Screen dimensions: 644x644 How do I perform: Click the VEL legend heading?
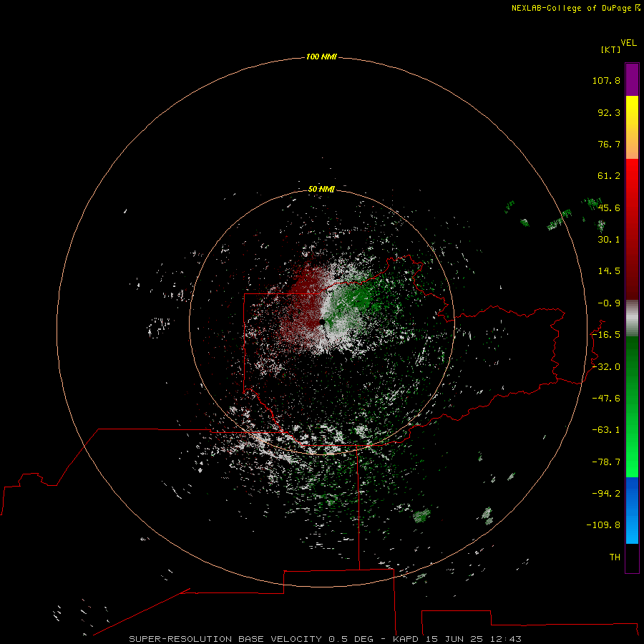628,43
